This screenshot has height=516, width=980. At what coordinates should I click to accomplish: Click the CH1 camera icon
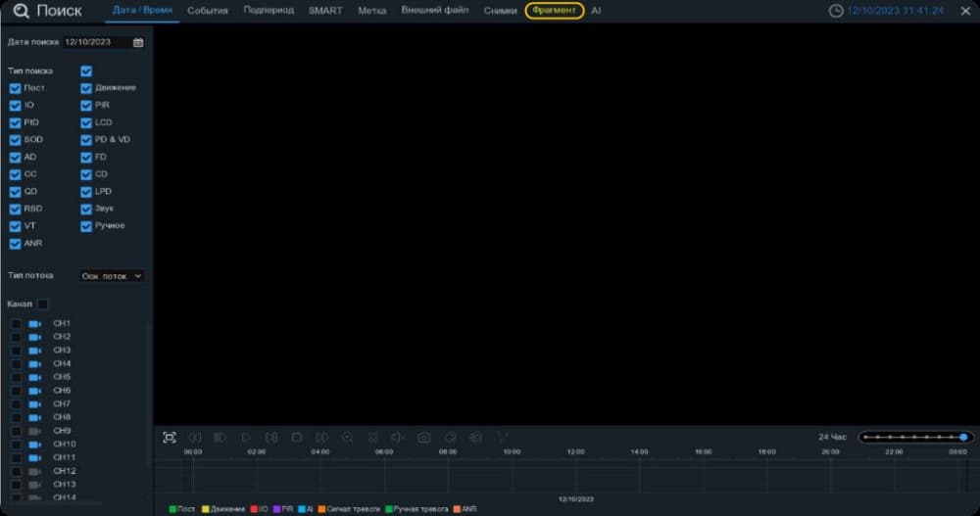pos(35,323)
